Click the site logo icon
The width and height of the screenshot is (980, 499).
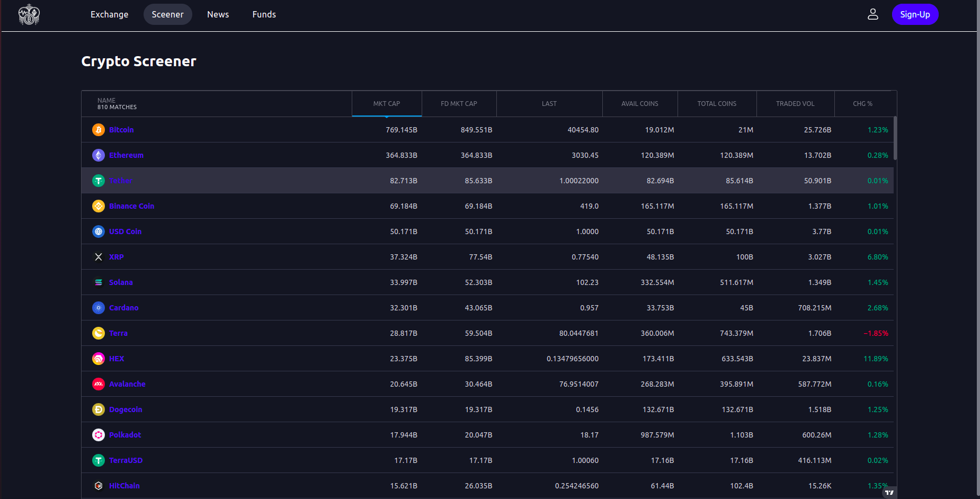pyautogui.click(x=29, y=14)
